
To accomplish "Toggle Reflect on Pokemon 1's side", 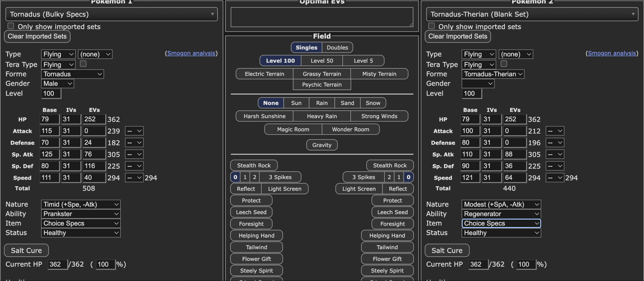I will [246, 189].
